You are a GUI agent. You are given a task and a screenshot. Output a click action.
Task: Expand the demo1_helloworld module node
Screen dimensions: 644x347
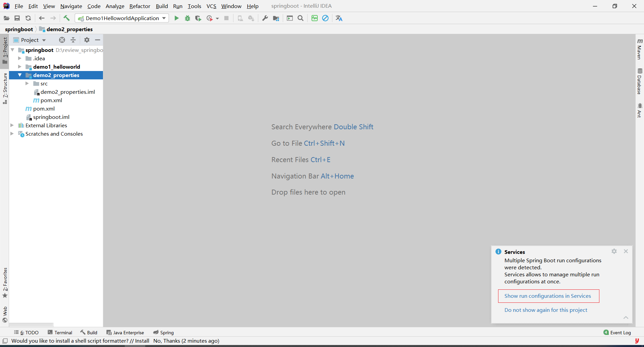click(x=20, y=67)
